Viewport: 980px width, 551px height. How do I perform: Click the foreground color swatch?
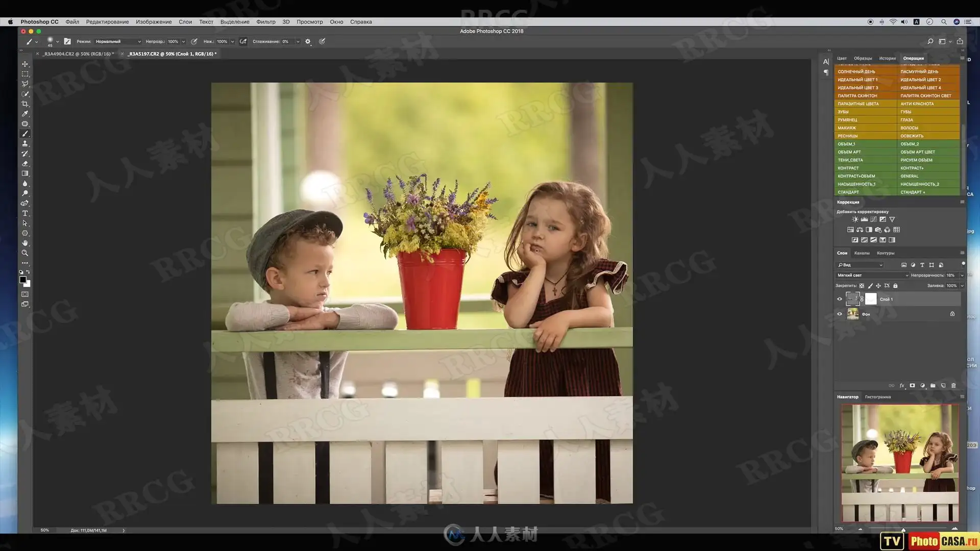(22, 280)
